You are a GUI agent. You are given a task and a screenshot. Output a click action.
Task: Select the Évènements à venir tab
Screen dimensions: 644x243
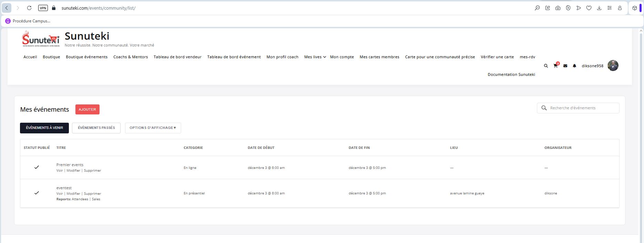[44, 128]
